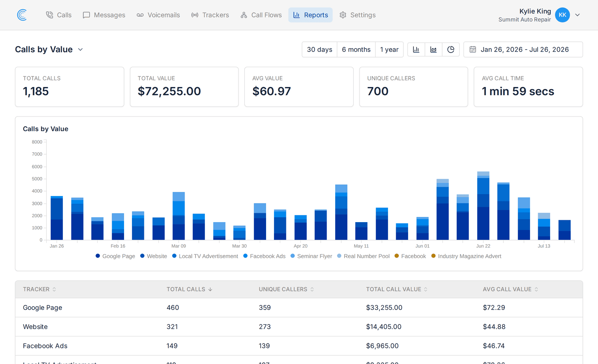Toggle Industry Magazine Advert legend item

pos(466,256)
